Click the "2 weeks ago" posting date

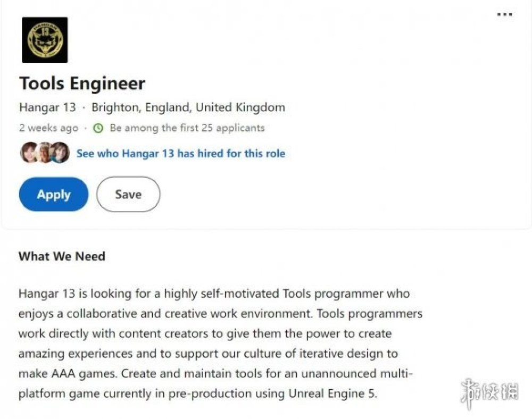tap(48, 128)
